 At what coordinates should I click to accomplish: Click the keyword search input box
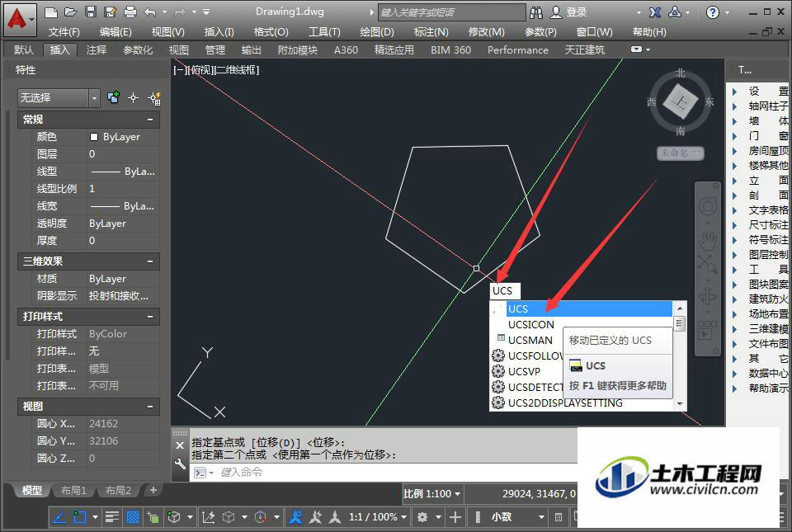[x=451, y=12]
